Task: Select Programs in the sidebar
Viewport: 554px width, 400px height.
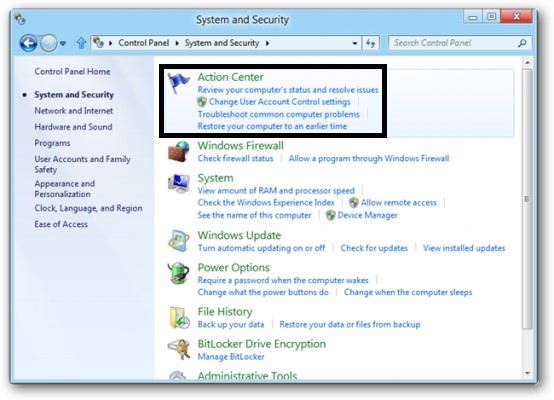Action: [x=52, y=143]
